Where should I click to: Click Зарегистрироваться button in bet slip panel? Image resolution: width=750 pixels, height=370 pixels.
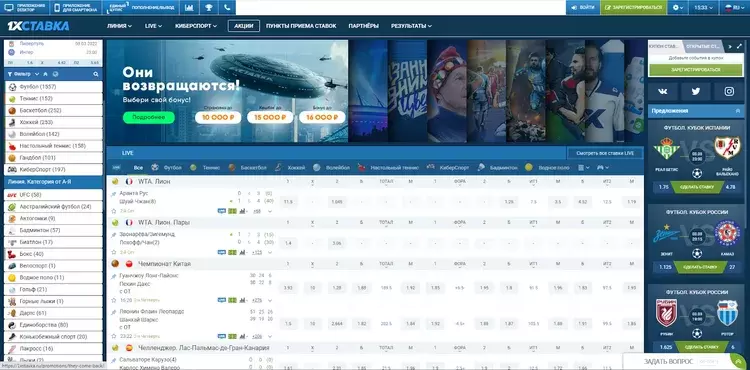(695, 70)
